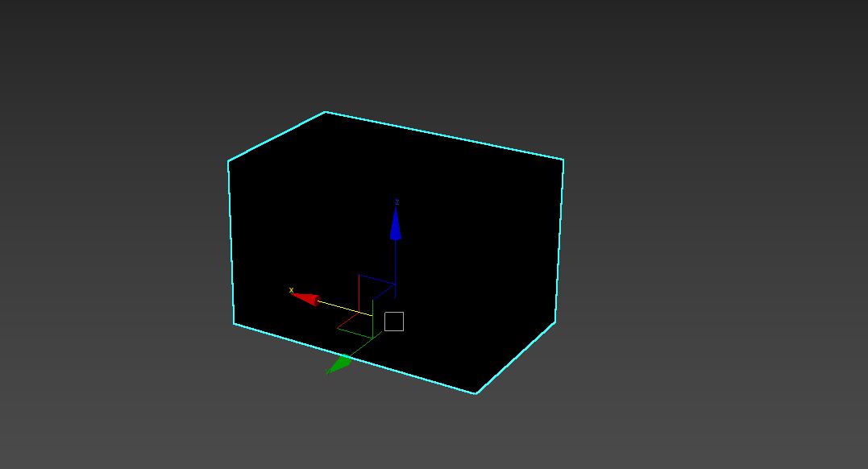
Task: Click the yellow highlighted X-axis line
Action: point(346,309)
